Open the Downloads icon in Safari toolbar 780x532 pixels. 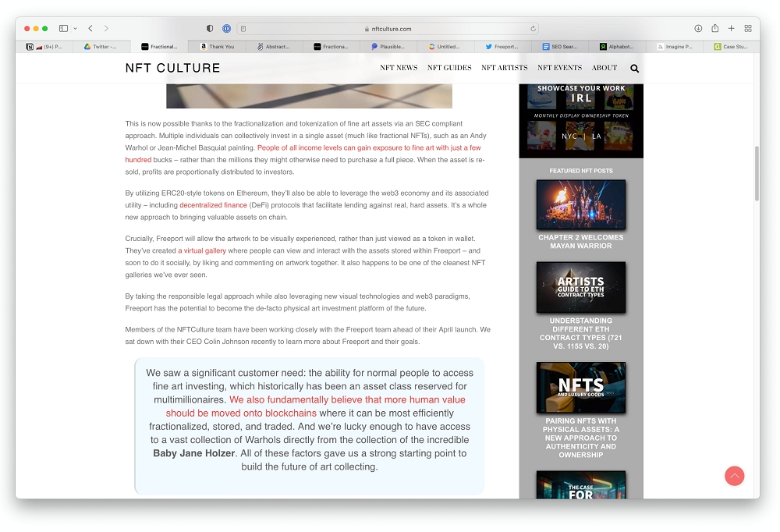(x=698, y=29)
